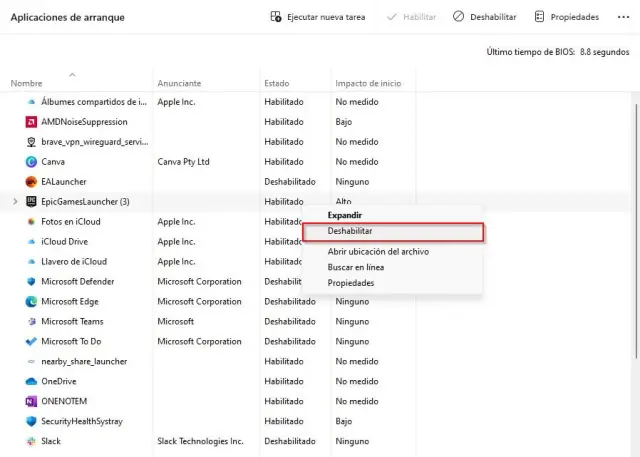
Task: Sort by the Nombre column header
Action: pyautogui.click(x=27, y=83)
